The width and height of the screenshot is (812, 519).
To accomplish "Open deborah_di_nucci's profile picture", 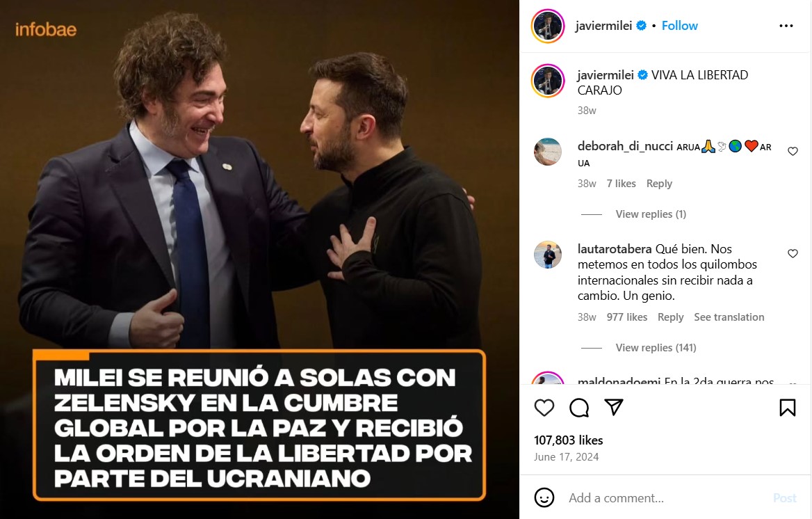I will click(x=547, y=152).
